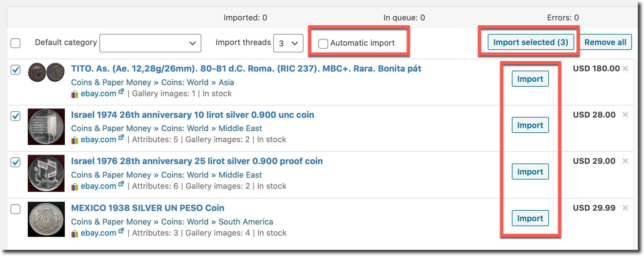
Task: Check the MEXICO 1938 SILVER UN PESO checkbox
Action: point(15,209)
